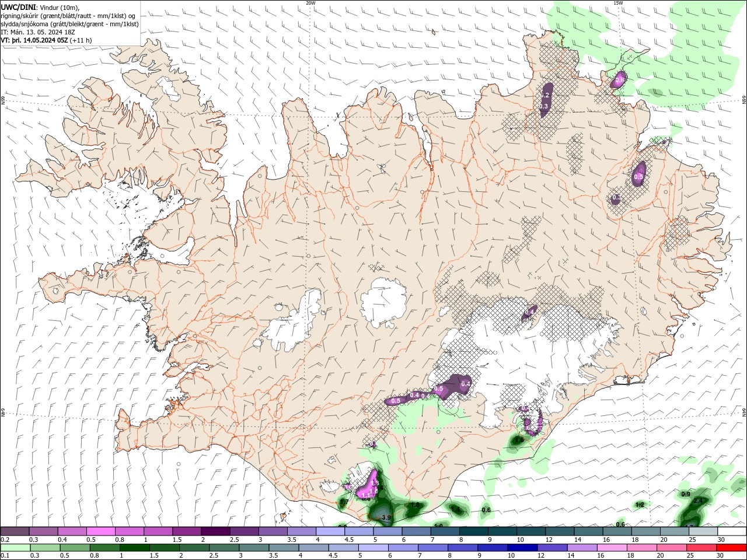Image resolution: width=747 pixels, height=560 pixels.
Task: Click the 0.9 rainfall value over the sea
Action: coord(686,494)
